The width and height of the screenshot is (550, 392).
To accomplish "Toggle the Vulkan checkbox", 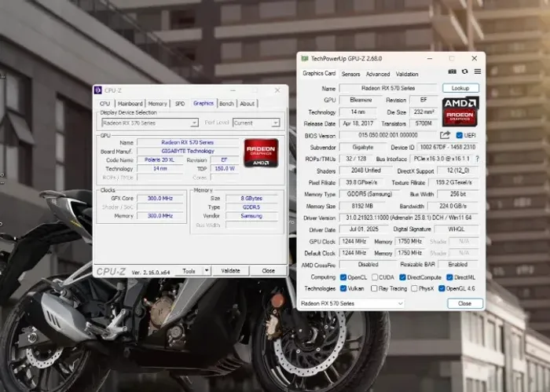I will tap(343, 288).
